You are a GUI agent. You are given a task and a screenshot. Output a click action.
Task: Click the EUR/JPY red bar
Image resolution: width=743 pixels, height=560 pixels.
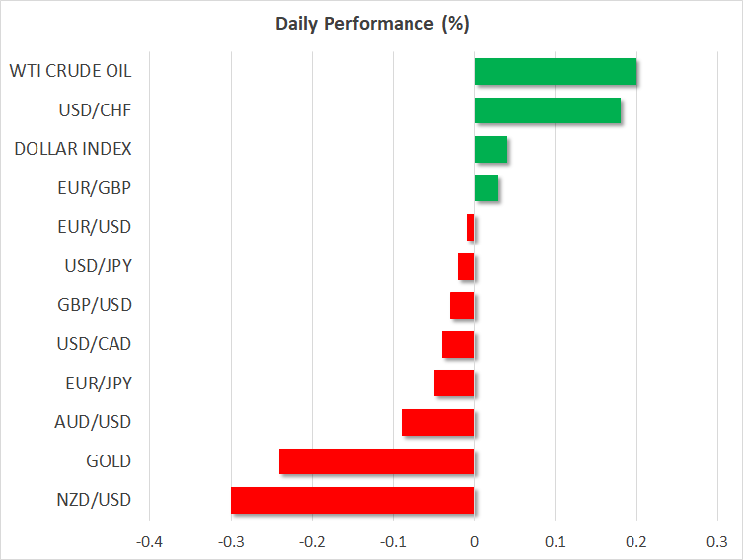454,384
